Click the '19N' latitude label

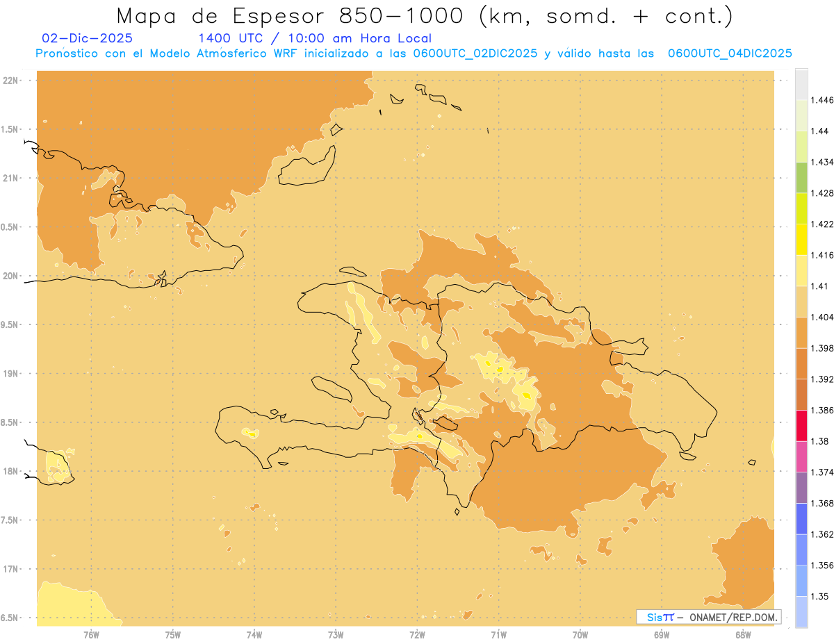coord(10,374)
